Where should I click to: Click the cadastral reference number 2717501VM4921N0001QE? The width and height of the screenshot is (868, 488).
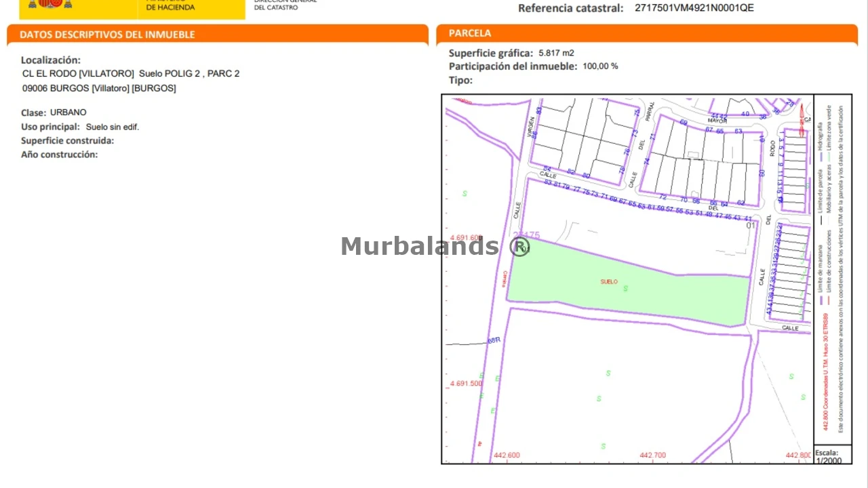694,8
